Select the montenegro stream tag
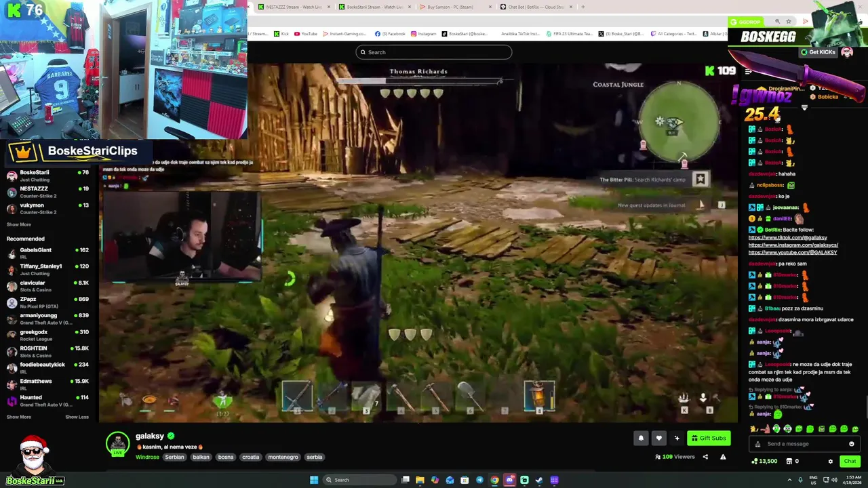Screen dimensions: 868x488 pos(283,457)
